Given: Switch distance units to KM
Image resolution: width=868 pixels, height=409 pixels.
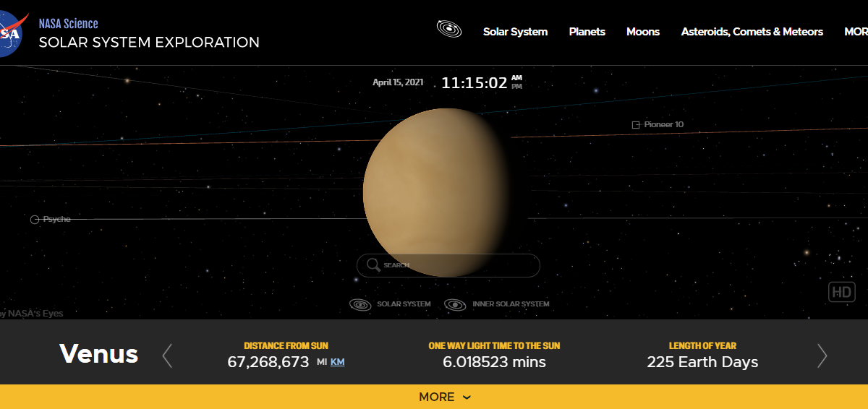Looking at the screenshot, I should click(x=337, y=362).
